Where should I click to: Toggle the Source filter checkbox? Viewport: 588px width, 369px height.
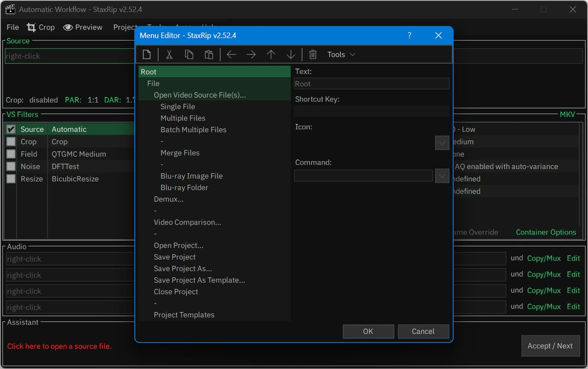(x=11, y=129)
